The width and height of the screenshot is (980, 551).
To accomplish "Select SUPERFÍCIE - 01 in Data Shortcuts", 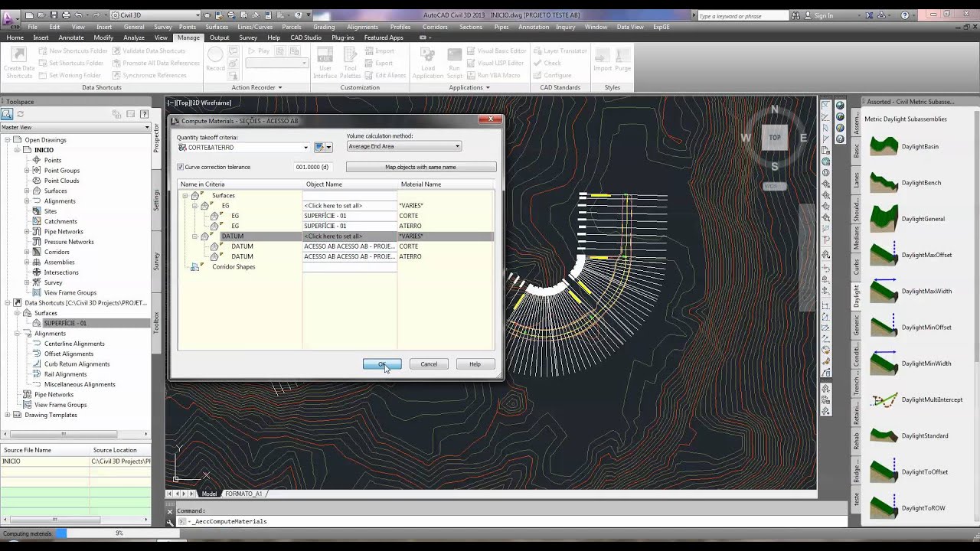I will pos(65,323).
